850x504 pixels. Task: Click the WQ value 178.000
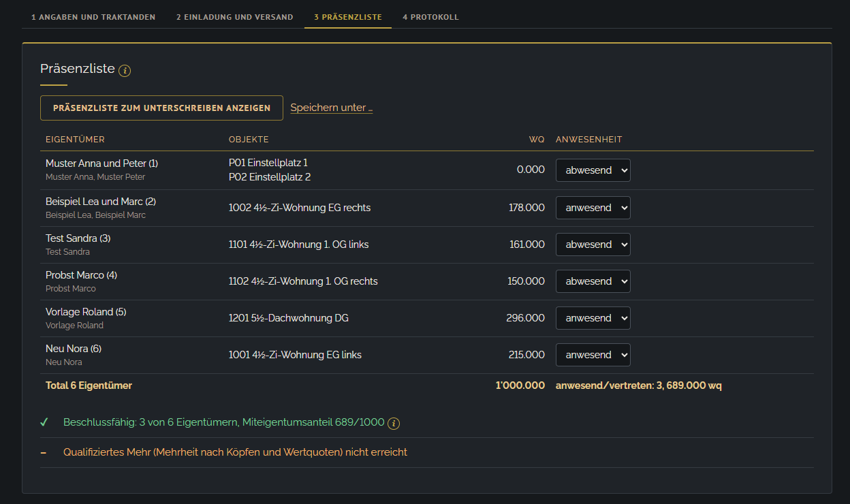(x=526, y=208)
